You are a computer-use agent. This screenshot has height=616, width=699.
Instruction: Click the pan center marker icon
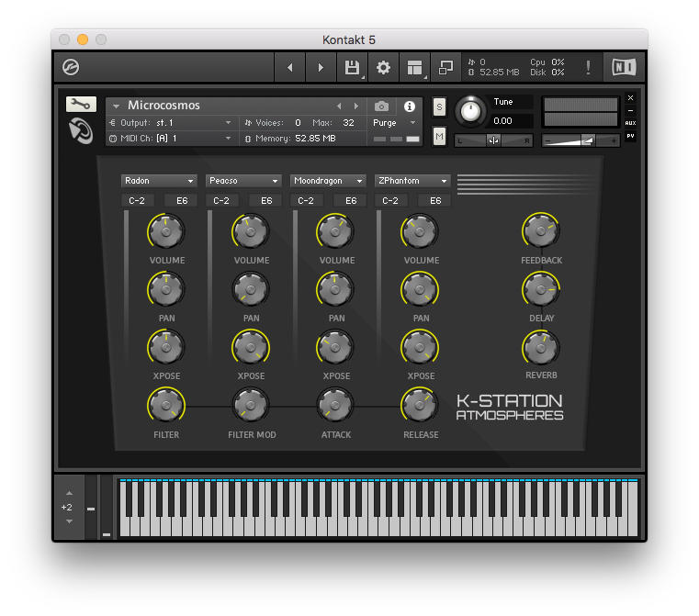pyautogui.click(x=493, y=140)
